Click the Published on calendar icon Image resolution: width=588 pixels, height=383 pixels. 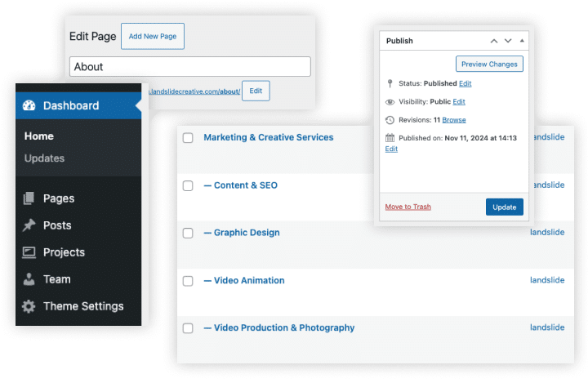[x=390, y=138]
